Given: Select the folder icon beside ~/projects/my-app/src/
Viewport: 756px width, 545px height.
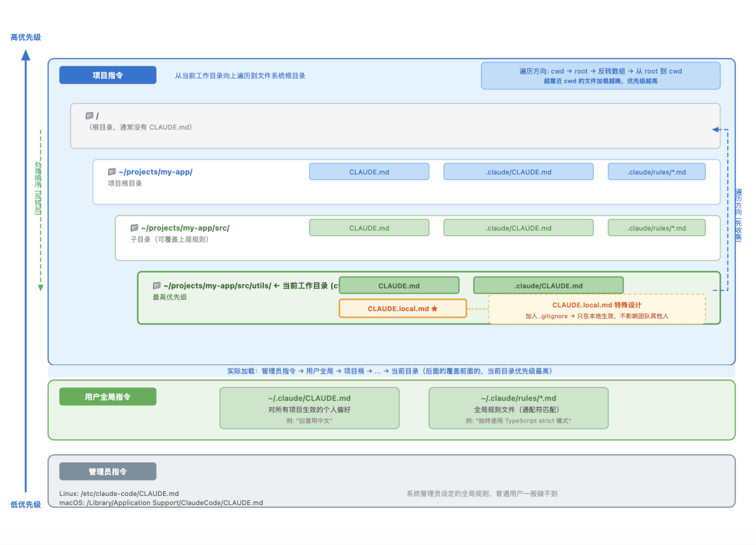Looking at the screenshot, I should point(134,228).
